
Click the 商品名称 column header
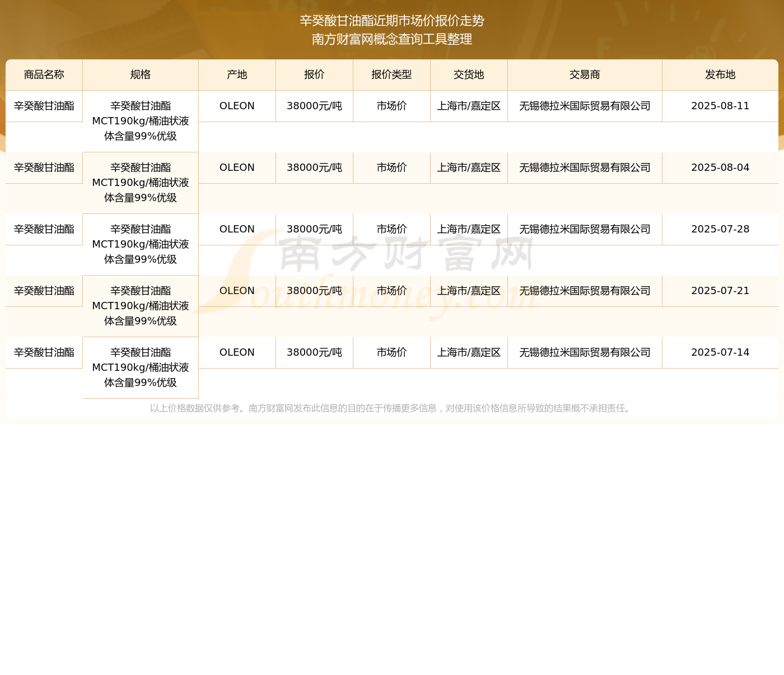(x=44, y=75)
